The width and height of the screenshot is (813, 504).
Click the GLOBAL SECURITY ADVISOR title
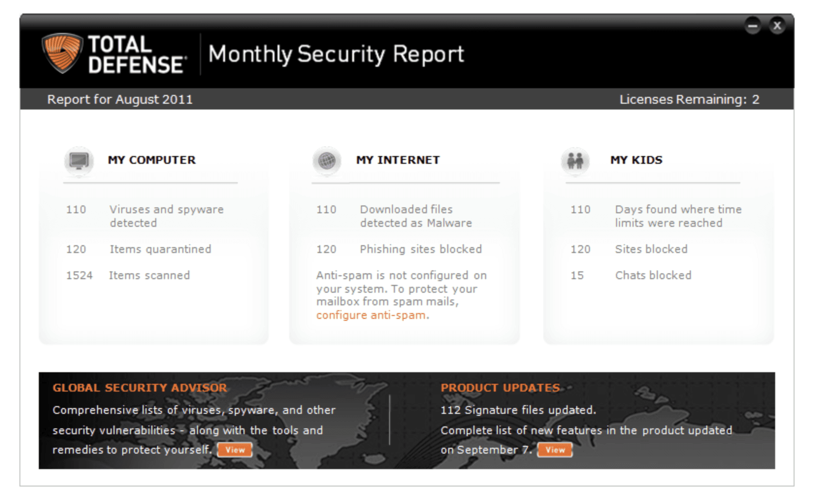[140, 388]
